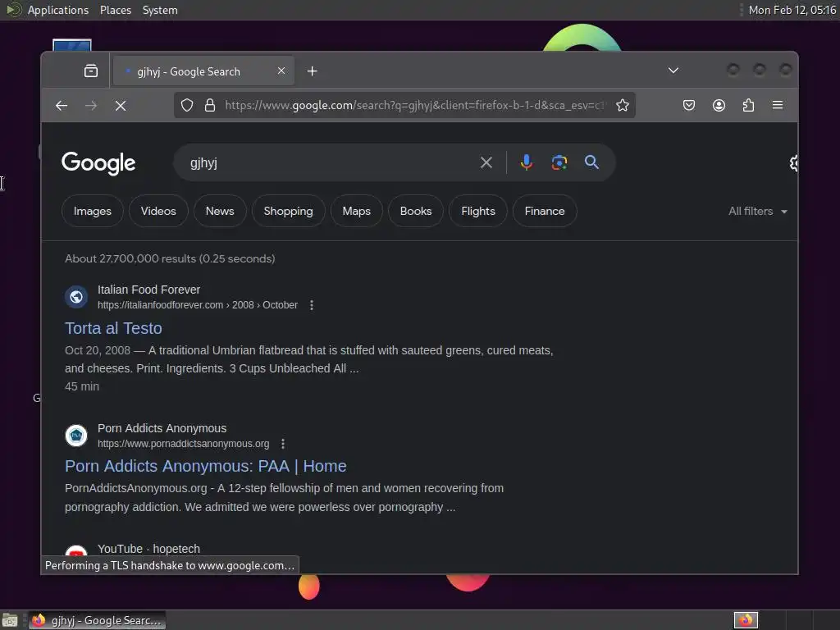Filter results by Videos
This screenshot has height=630, width=840.
coord(158,211)
